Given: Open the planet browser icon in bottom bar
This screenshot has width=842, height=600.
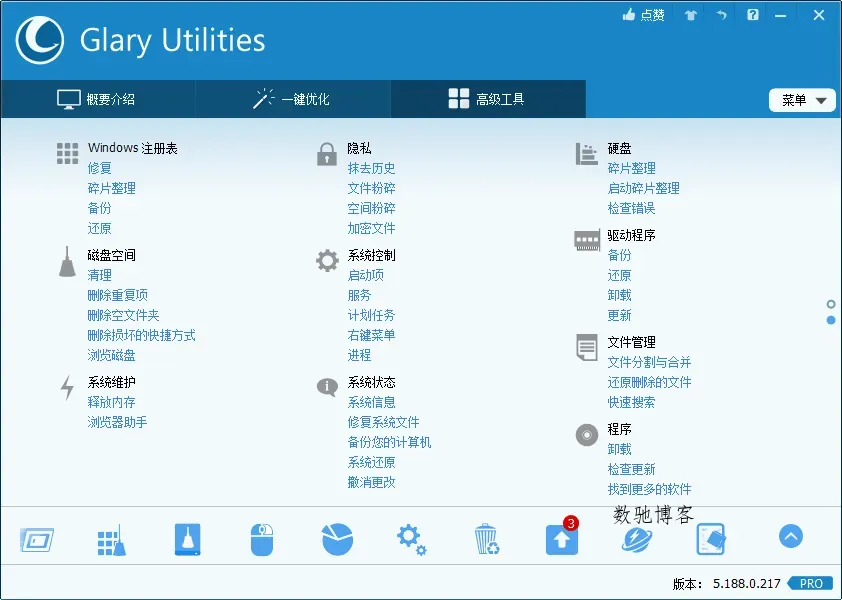Looking at the screenshot, I should click(637, 540).
